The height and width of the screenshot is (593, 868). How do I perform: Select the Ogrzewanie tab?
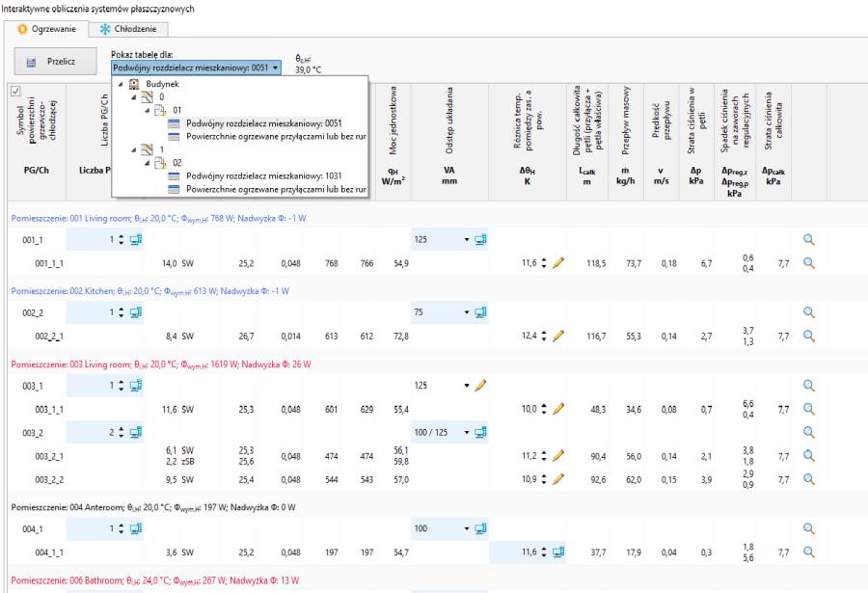pos(46,29)
